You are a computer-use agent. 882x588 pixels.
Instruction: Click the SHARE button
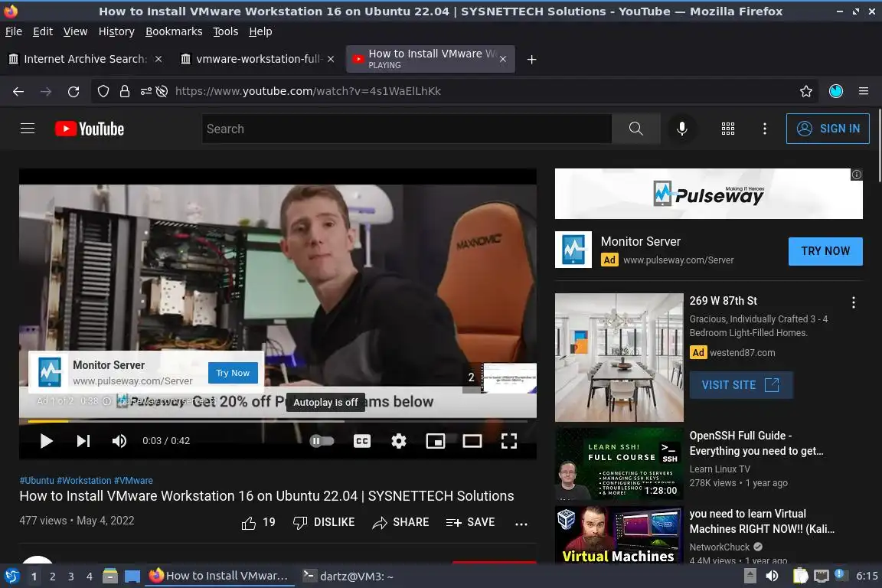(x=400, y=523)
